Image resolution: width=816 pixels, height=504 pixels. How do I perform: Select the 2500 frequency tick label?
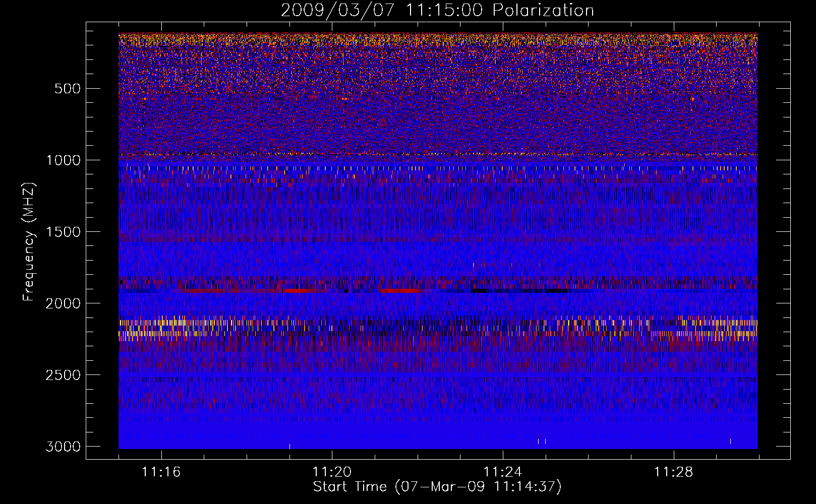63,375
